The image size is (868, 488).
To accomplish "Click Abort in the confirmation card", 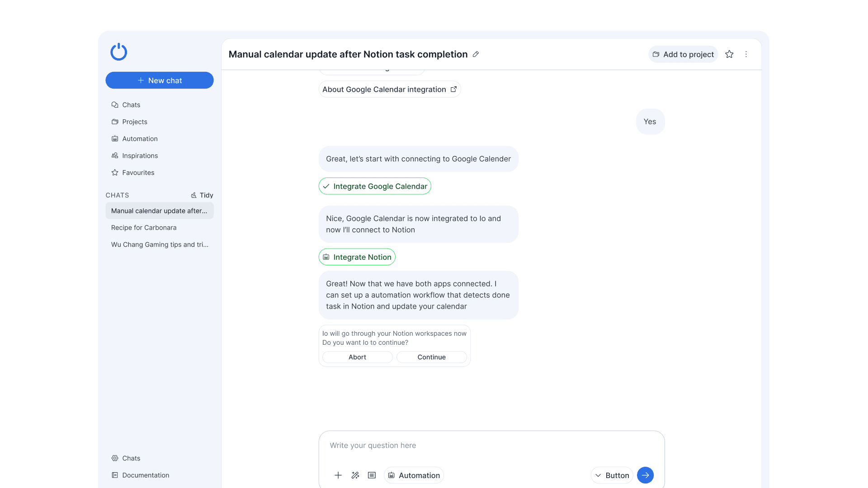I will (x=357, y=357).
